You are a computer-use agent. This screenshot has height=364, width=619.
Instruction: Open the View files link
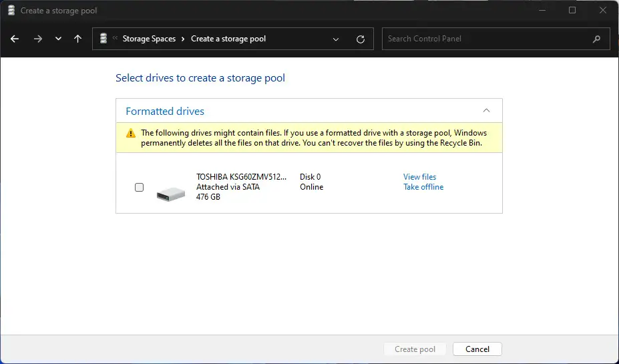419,176
